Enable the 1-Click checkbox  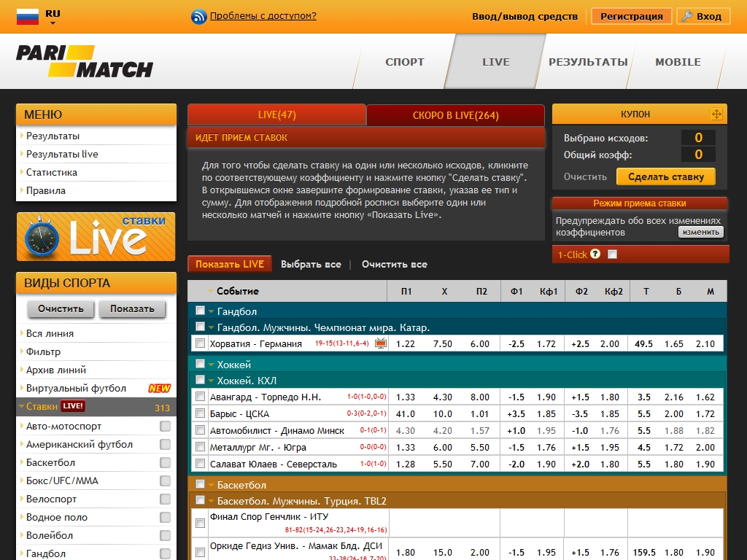point(613,254)
